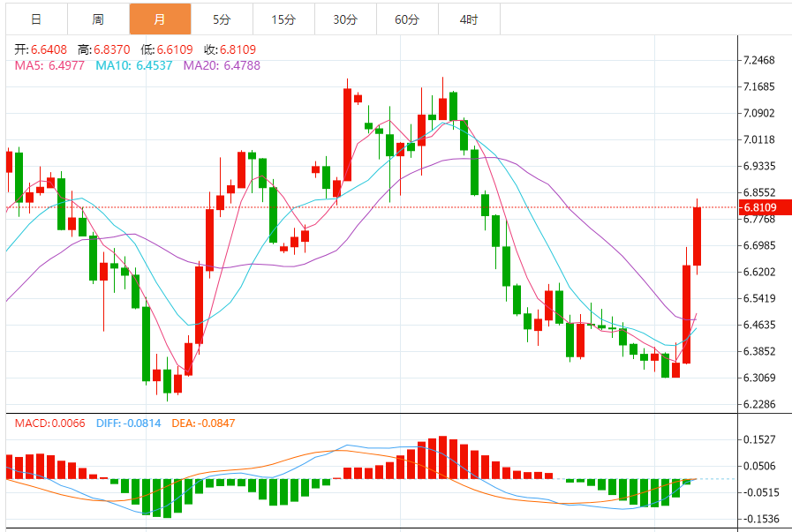
Task: Click the high price value 6.8370
Action: tap(111, 49)
